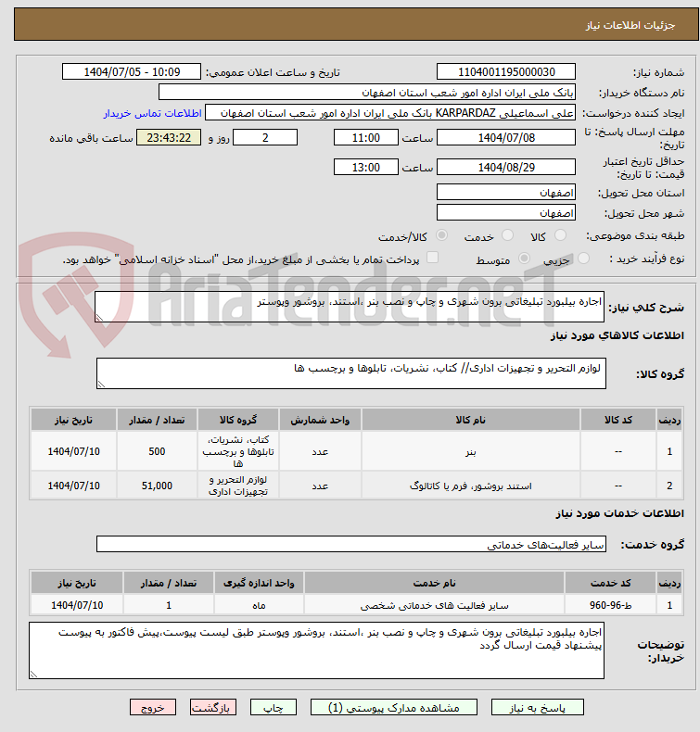Toggle the اسناد خزانه اسلامی payment checkbox

tap(433, 258)
